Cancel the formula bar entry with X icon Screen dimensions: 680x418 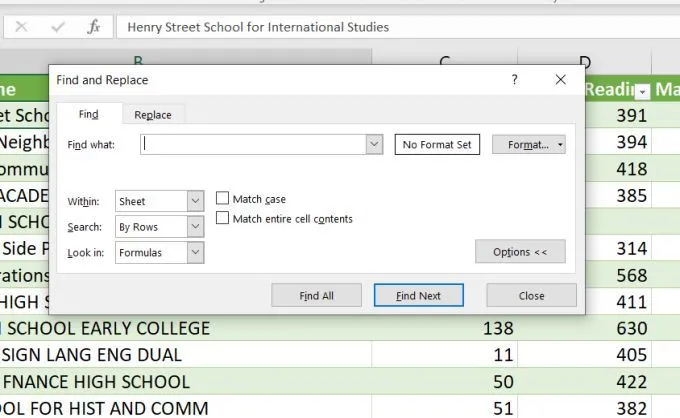coord(21,27)
